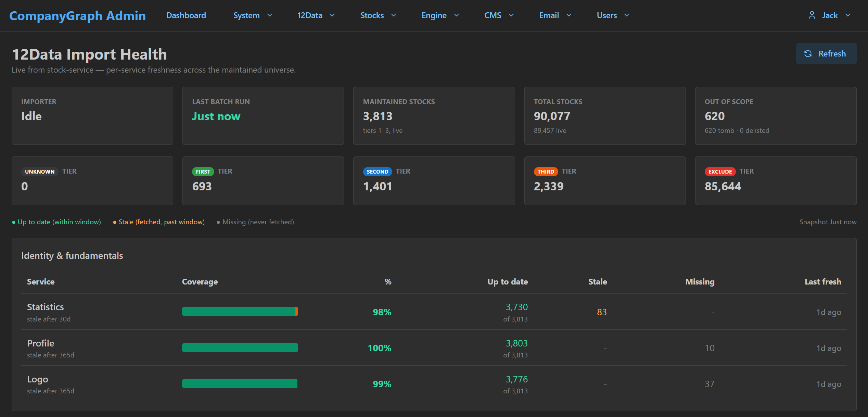Click the Refresh circular arrows icon
Viewport: 868px width, 417px height.
808,54
